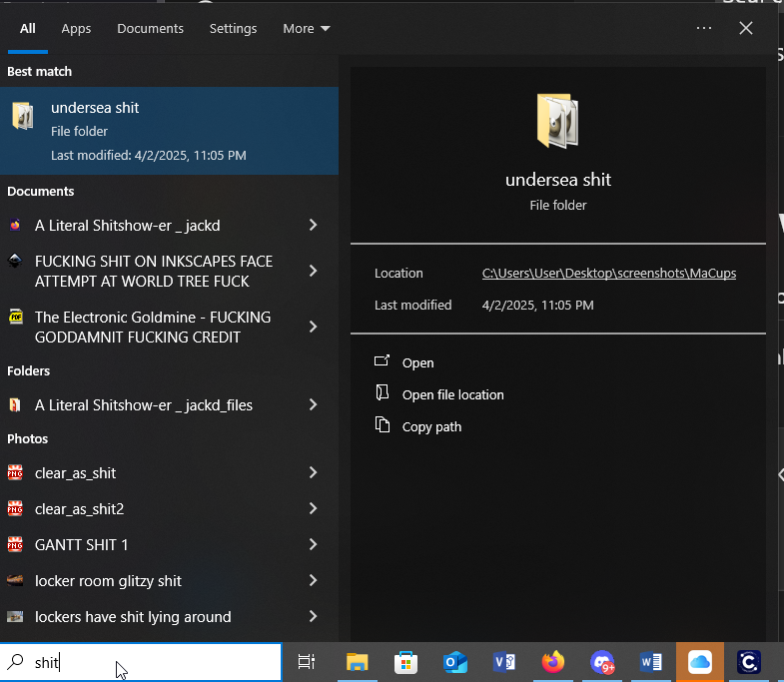Click PNG icon beside clear_as_shit2
Viewport: 784px width, 682px height.
click(15, 508)
